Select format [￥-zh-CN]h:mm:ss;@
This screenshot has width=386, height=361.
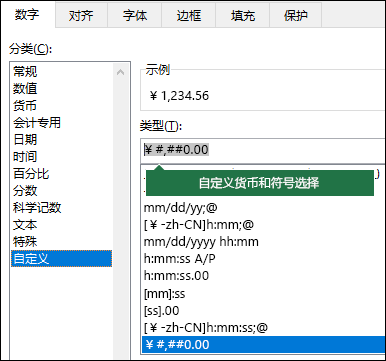click(x=263, y=327)
